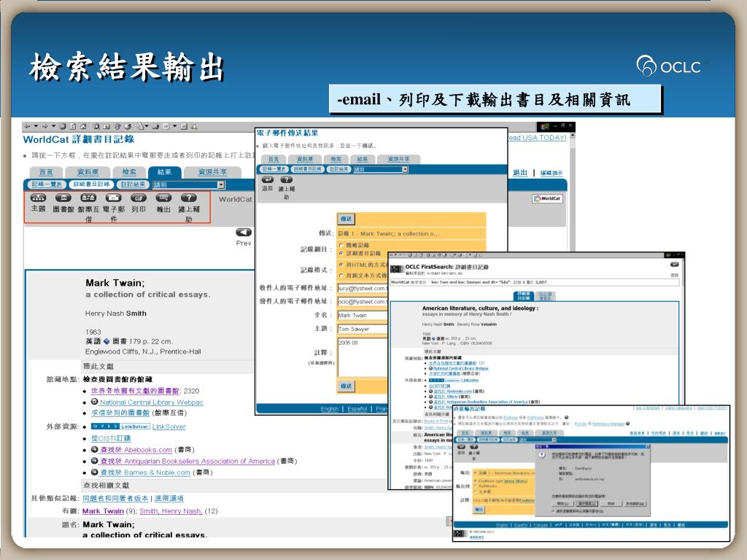This screenshot has width=747, height=560.
Task: Click the recipient email address field
Action: (x=363, y=288)
